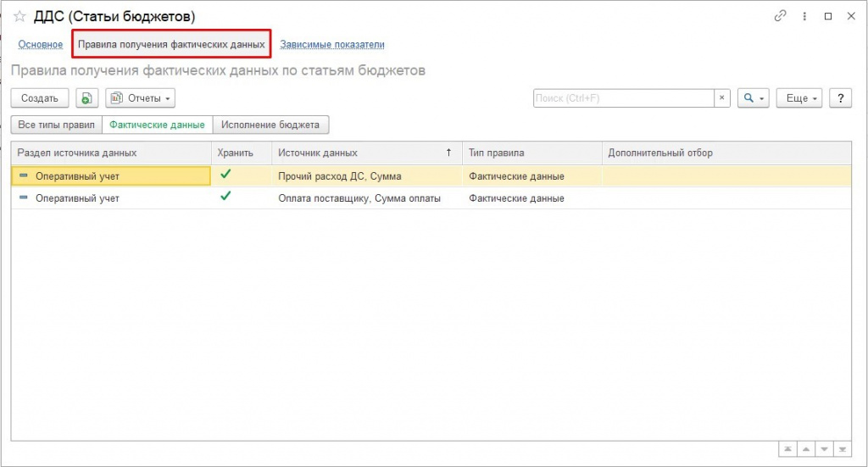Sort by Источник данных column header
Viewport: 868px width, 467px height.
pyautogui.click(x=364, y=153)
